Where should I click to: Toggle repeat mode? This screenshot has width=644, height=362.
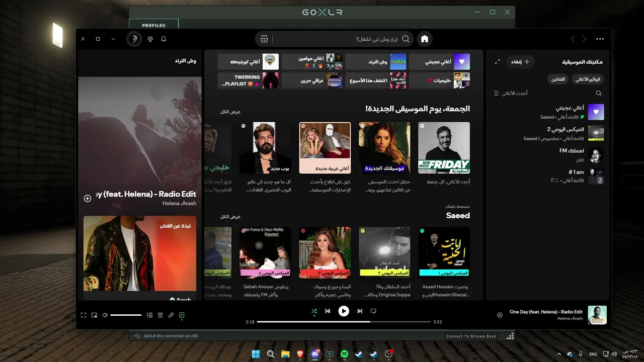pyautogui.click(x=373, y=311)
